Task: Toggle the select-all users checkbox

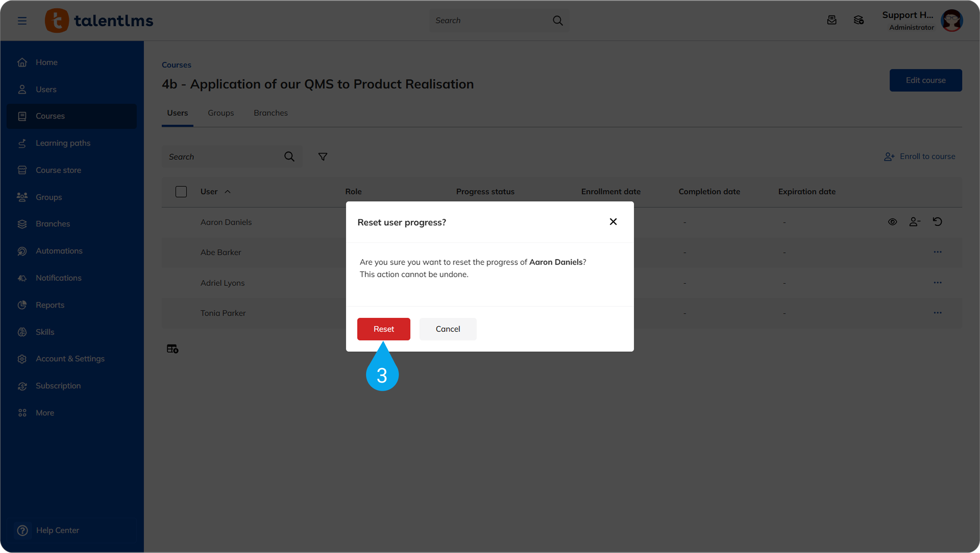Action: pos(181,192)
